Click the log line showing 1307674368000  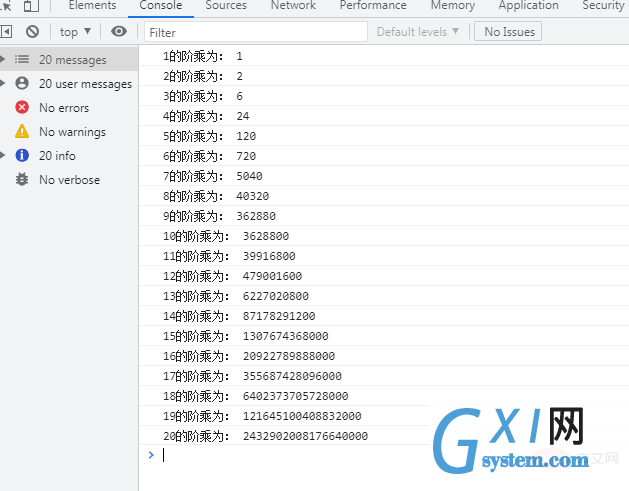tap(384, 336)
